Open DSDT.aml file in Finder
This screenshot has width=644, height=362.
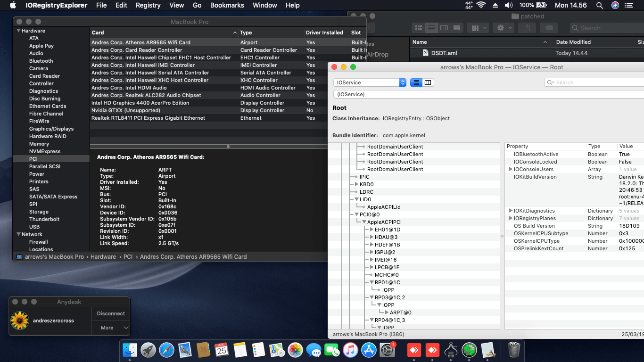(x=444, y=53)
